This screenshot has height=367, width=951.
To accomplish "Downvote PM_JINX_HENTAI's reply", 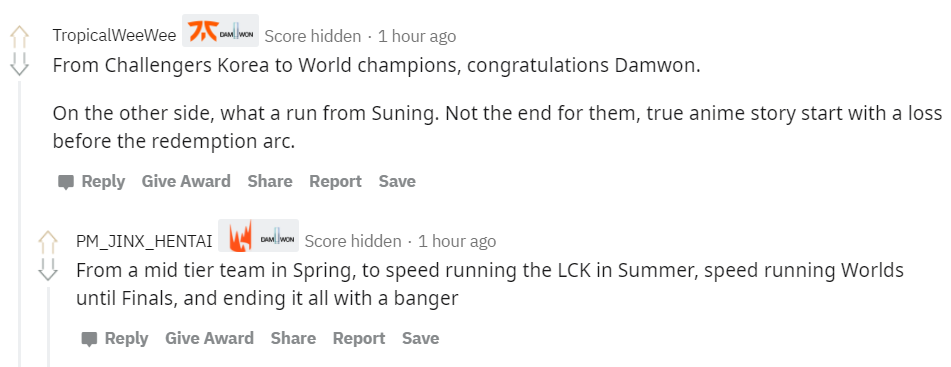I will click(x=47, y=269).
